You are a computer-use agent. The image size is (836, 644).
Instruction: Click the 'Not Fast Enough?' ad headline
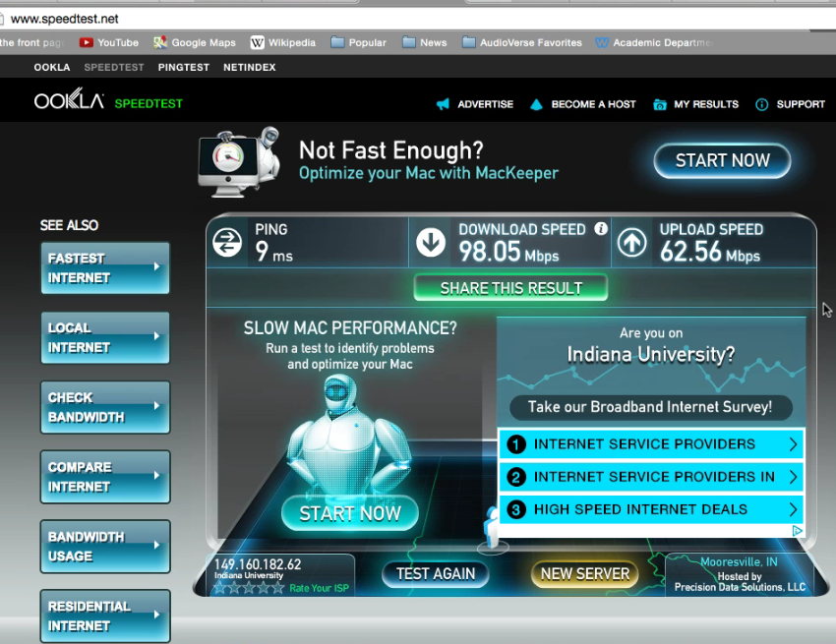click(390, 150)
